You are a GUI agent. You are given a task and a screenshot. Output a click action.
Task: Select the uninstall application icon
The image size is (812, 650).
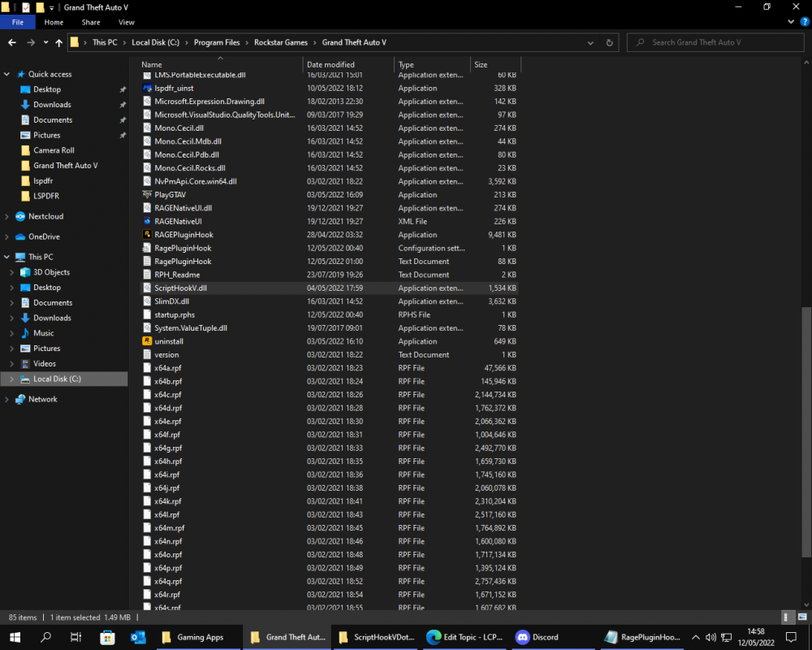pos(147,341)
